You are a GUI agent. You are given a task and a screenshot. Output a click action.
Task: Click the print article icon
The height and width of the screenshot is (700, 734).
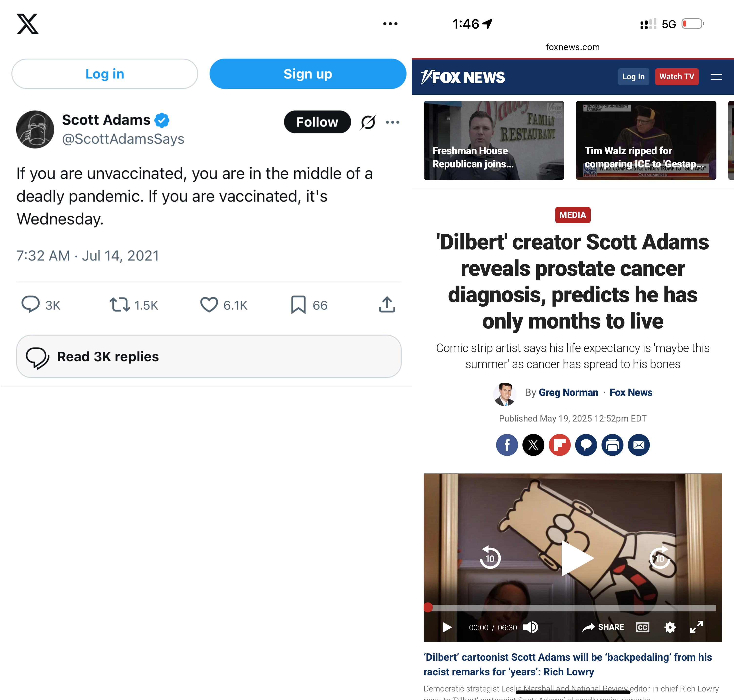612,445
